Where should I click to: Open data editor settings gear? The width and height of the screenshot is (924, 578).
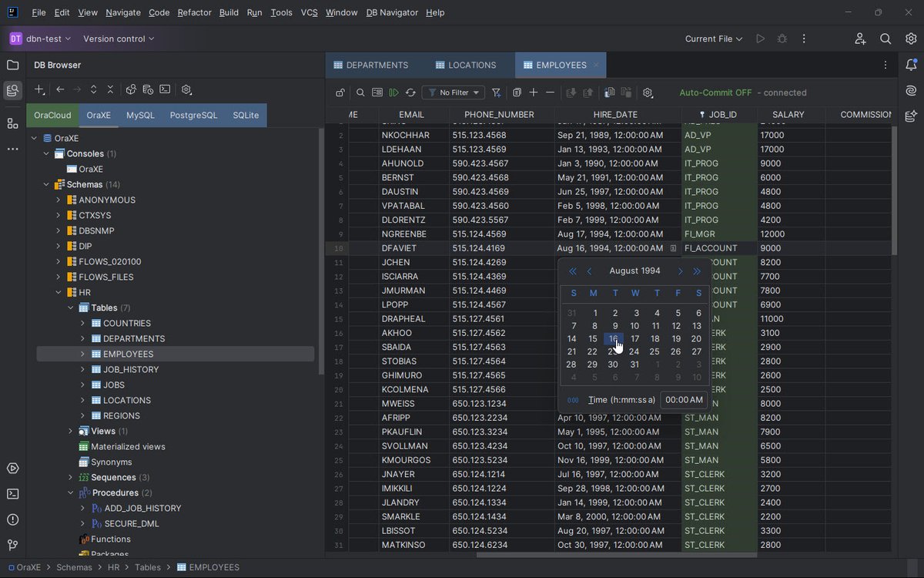[x=648, y=92]
